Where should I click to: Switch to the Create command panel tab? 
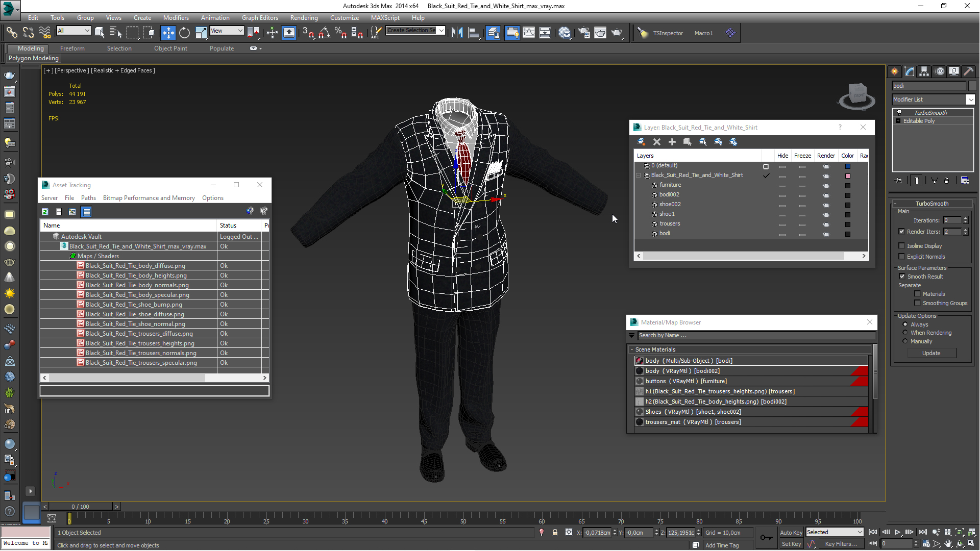coord(895,71)
